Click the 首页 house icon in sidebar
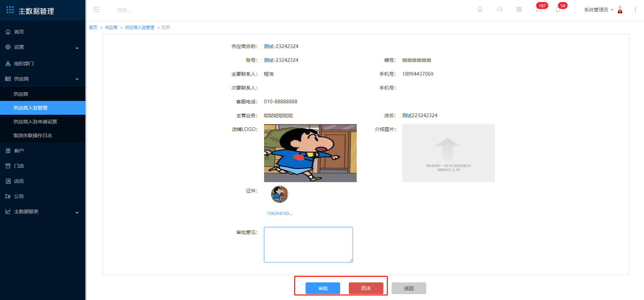Image resolution: width=644 pixels, height=300 pixels. coord(8,32)
